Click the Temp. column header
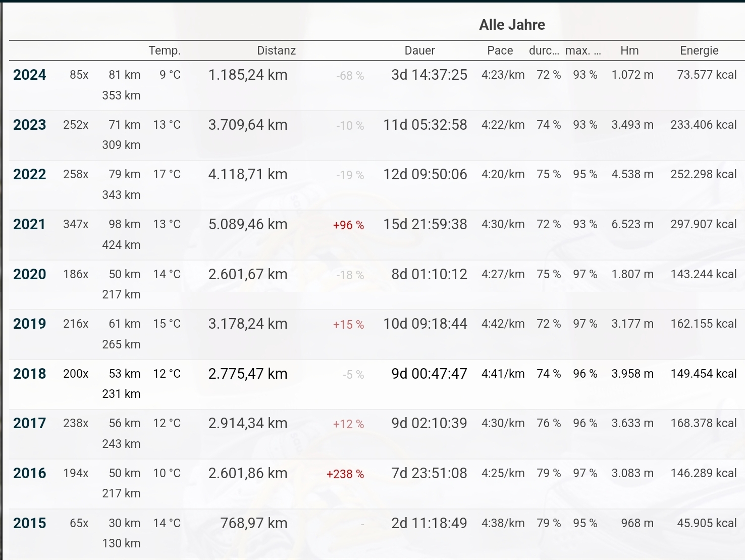The height and width of the screenshot is (560, 745). 165,50
